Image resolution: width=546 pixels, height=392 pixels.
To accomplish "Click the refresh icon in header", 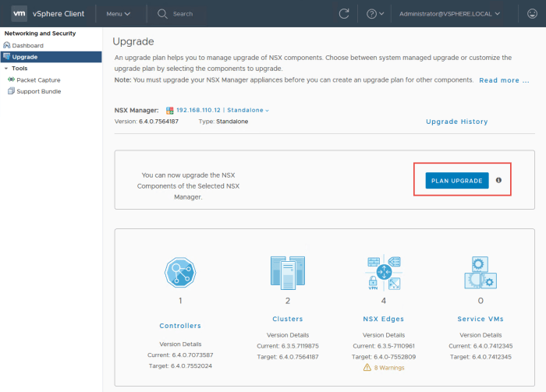I will [344, 13].
